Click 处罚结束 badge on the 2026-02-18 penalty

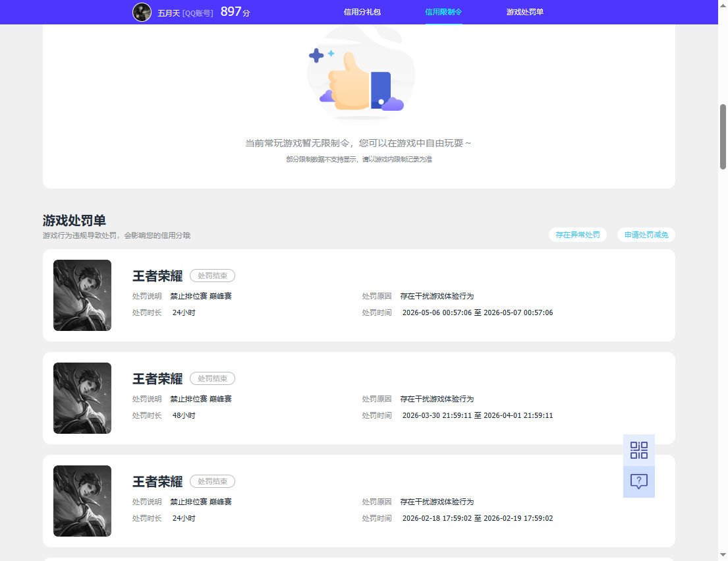click(212, 482)
